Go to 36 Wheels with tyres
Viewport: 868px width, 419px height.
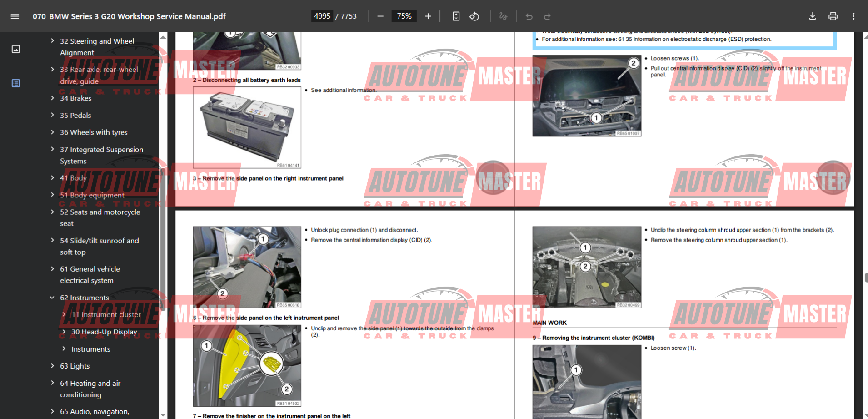(94, 132)
